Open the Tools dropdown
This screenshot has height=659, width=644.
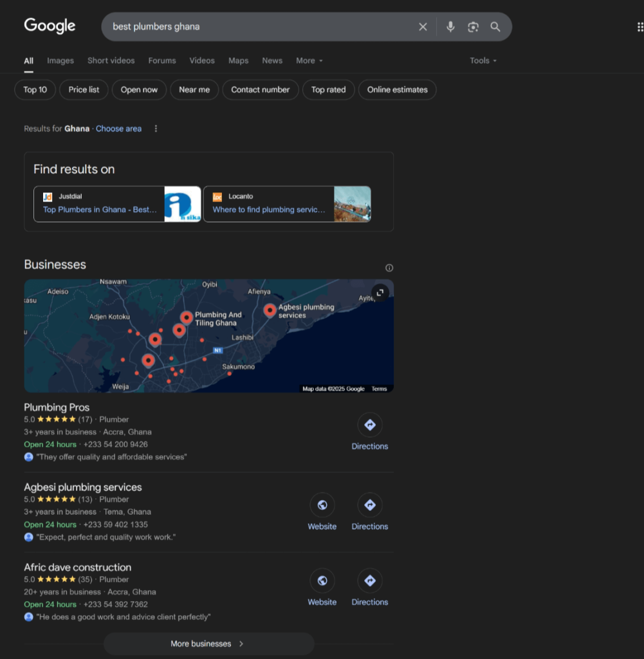click(483, 60)
